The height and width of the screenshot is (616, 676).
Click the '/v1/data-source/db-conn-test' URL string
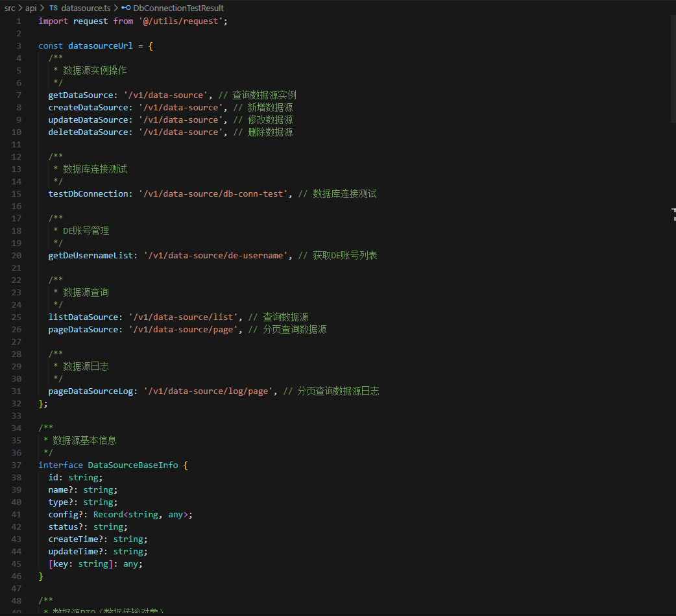214,193
